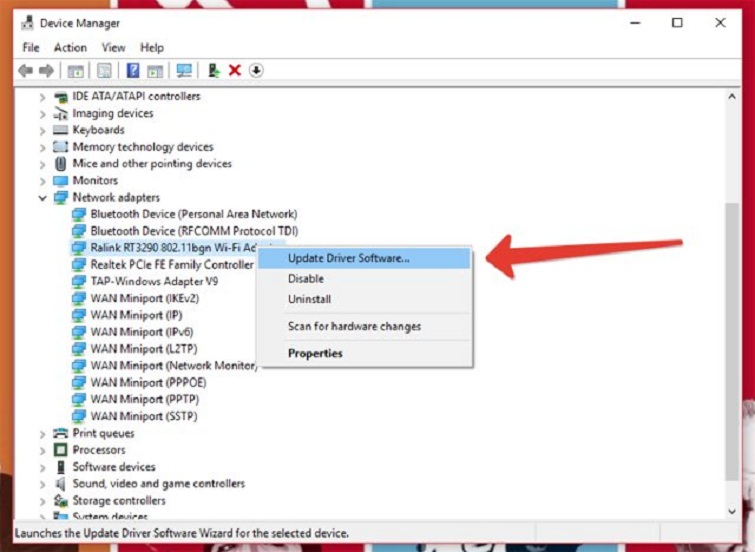Click the vertical scrollbar in the device list

click(733, 300)
